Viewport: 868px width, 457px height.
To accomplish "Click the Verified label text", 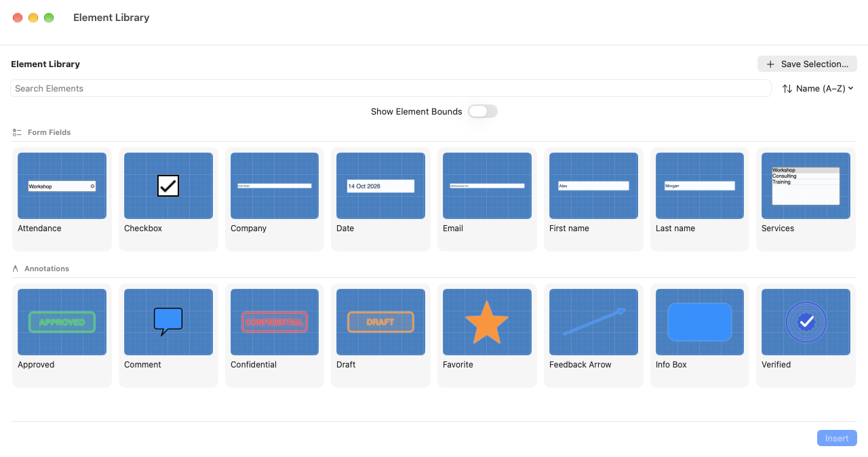I will click(776, 365).
